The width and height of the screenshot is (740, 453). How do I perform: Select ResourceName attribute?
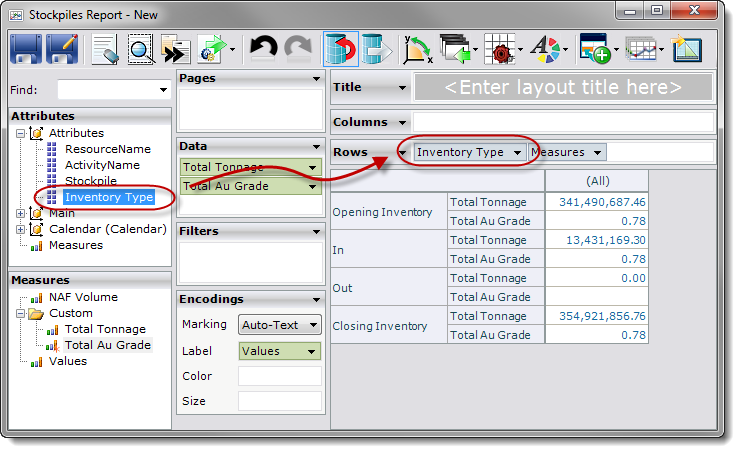click(108, 149)
